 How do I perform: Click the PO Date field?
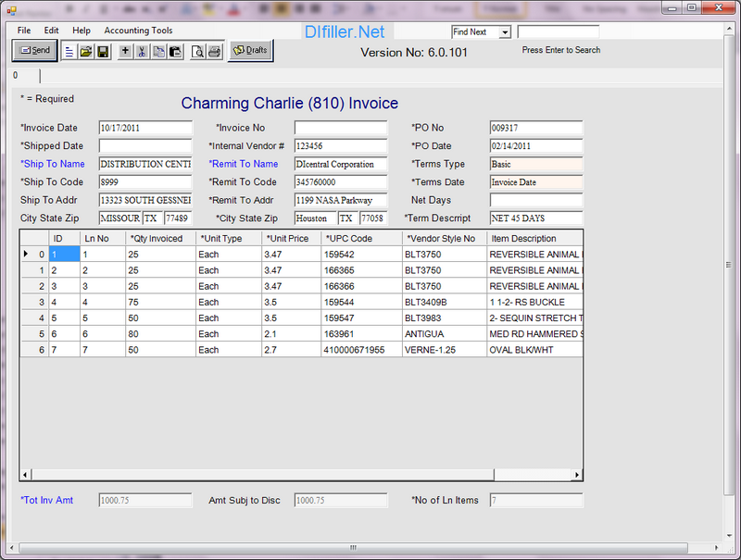click(x=536, y=146)
